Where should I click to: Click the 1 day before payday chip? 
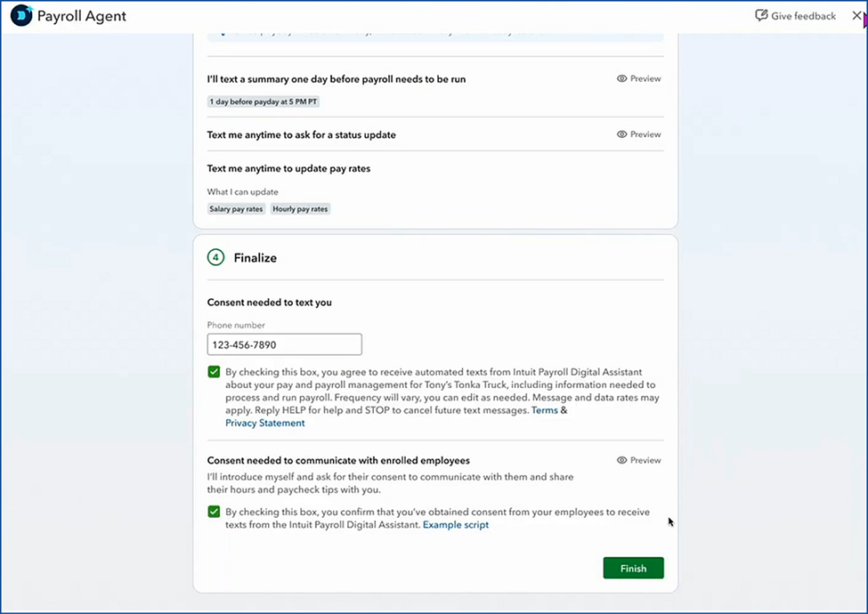(264, 101)
